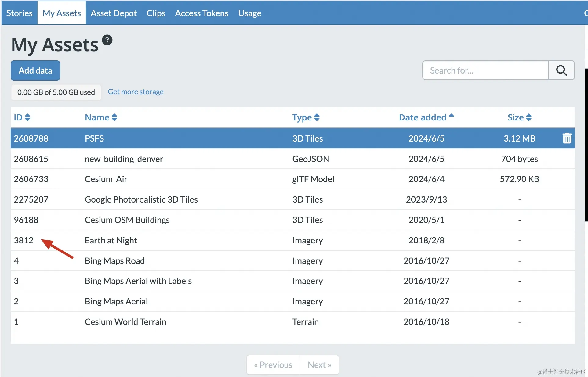Viewport: 588px width, 377px height.
Task: Click the My Assets help question icon
Action: coord(107,40)
